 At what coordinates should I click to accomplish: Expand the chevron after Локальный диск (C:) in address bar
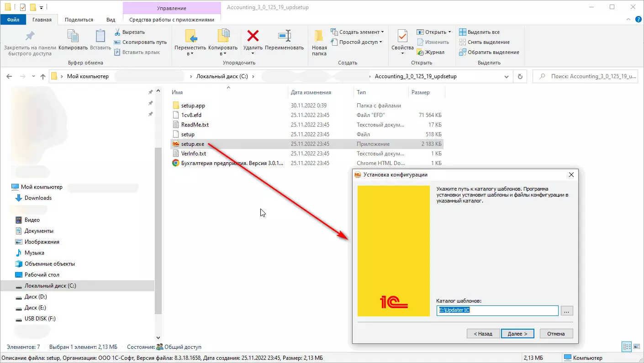[253, 76]
